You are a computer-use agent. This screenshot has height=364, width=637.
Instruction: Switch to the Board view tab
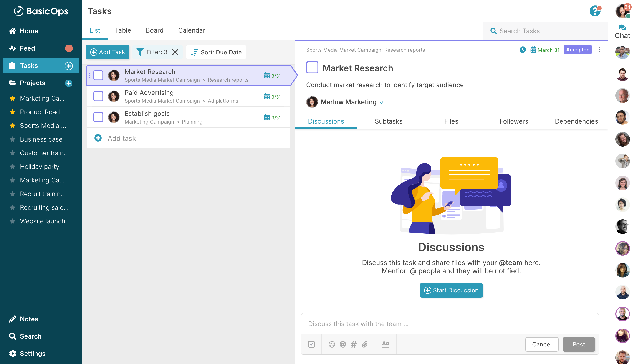click(x=154, y=30)
